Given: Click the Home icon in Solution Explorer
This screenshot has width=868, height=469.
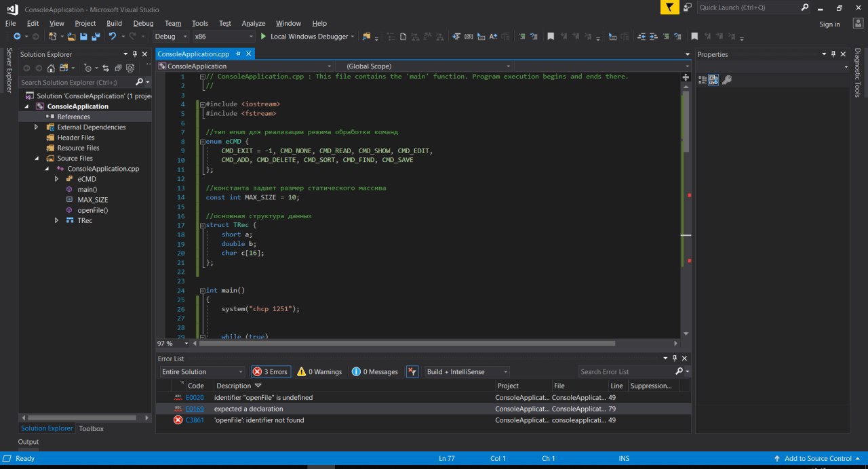Looking at the screenshot, I should click(51, 68).
